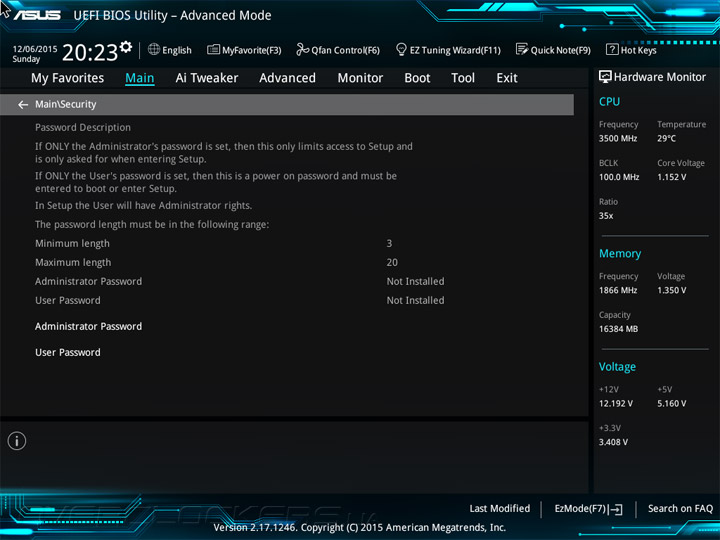The image size is (720, 540).
Task: Click the Ratio 35x value
Action: coord(606,216)
